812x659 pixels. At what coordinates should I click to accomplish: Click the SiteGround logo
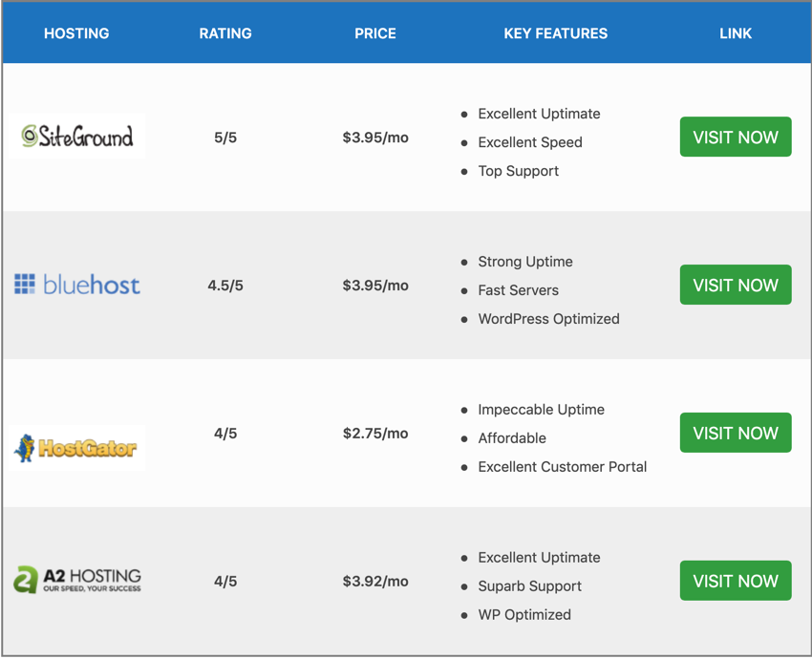point(77,137)
